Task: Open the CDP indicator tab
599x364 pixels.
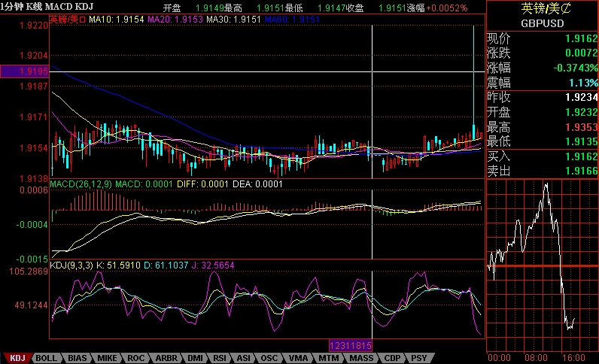Action: point(393,358)
